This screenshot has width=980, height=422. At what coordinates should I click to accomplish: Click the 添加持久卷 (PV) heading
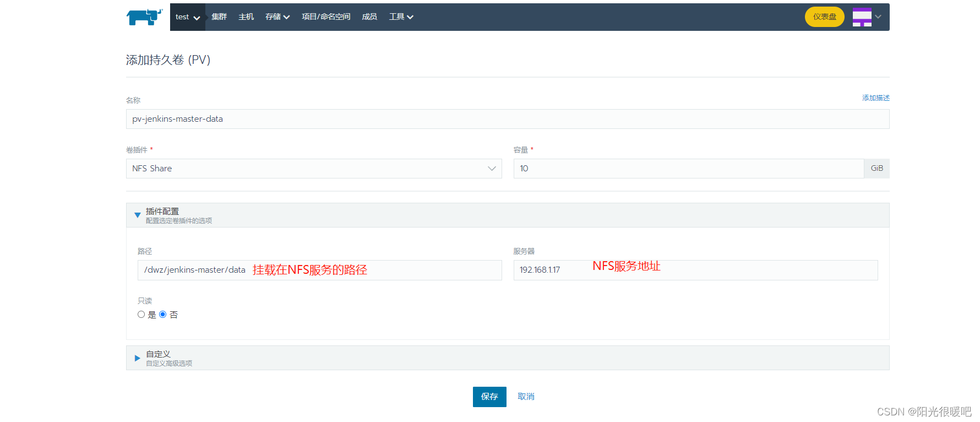click(x=168, y=60)
